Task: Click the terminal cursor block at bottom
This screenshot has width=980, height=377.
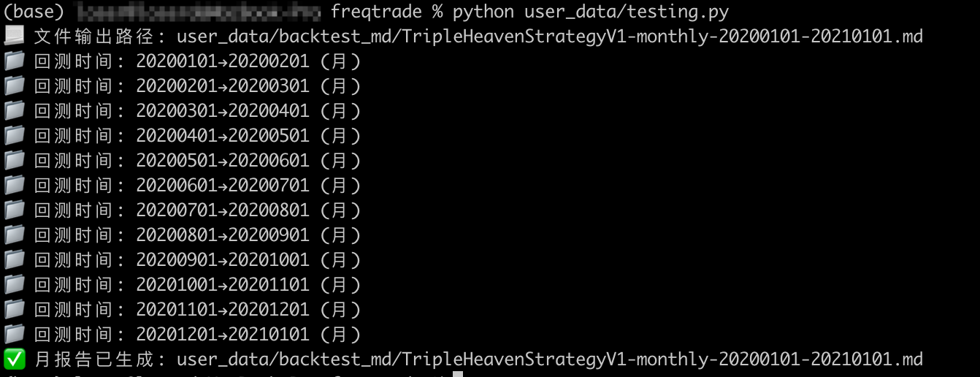Action: (458, 373)
